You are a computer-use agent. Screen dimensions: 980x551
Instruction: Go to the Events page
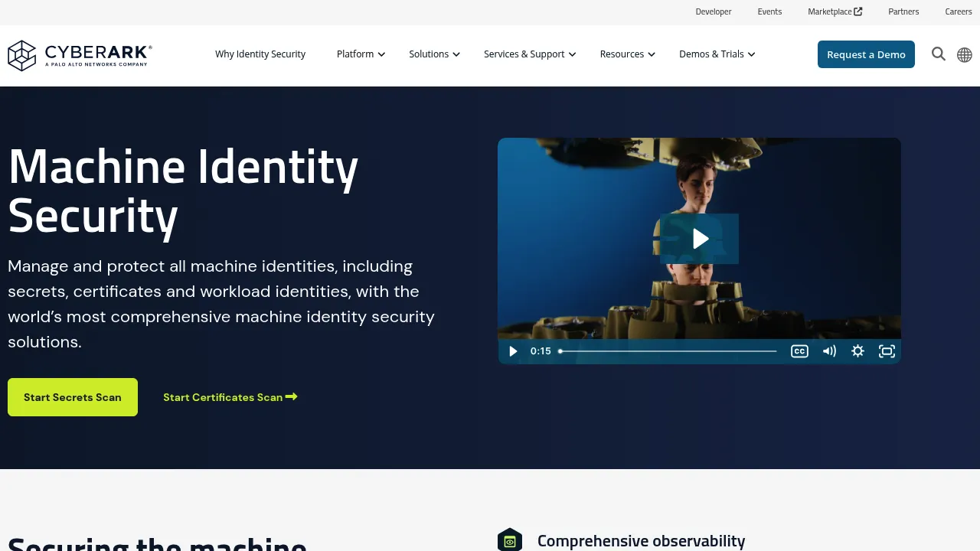pos(769,11)
